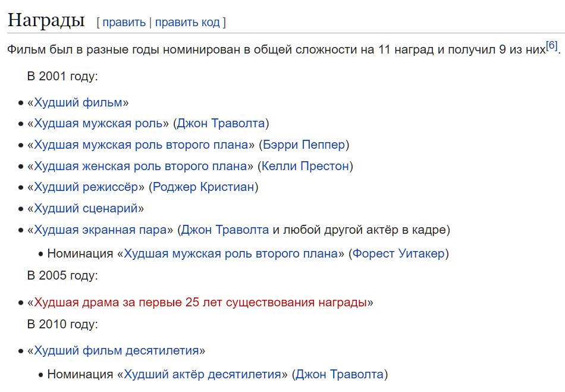
Task: Open the 'Худший фильм' link
Action: click(78, 102)
